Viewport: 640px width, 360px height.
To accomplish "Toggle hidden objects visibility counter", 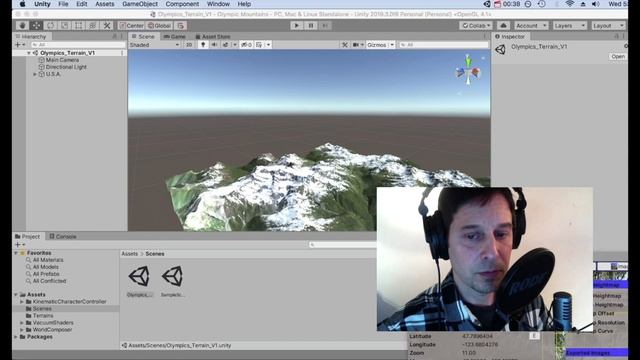I will 246,45.
